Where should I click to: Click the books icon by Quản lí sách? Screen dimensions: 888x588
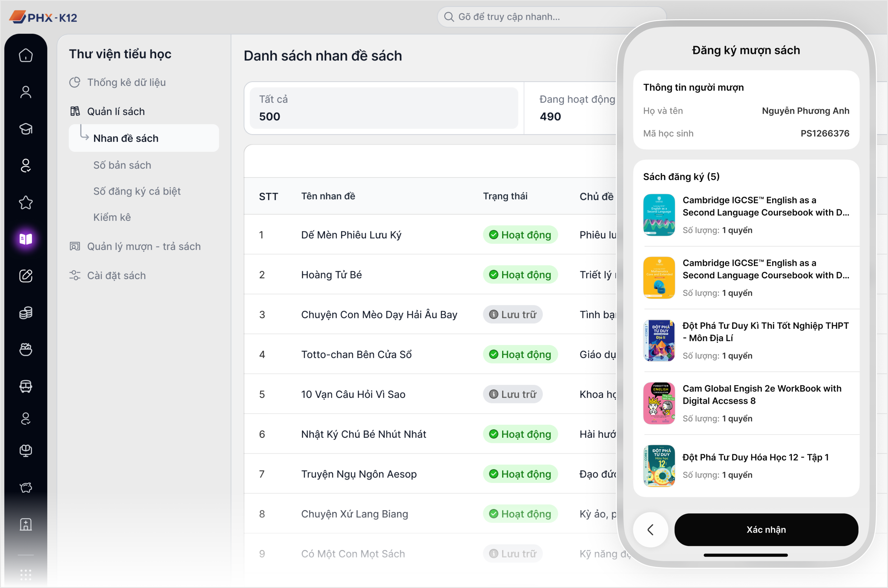tap(75, 111)
